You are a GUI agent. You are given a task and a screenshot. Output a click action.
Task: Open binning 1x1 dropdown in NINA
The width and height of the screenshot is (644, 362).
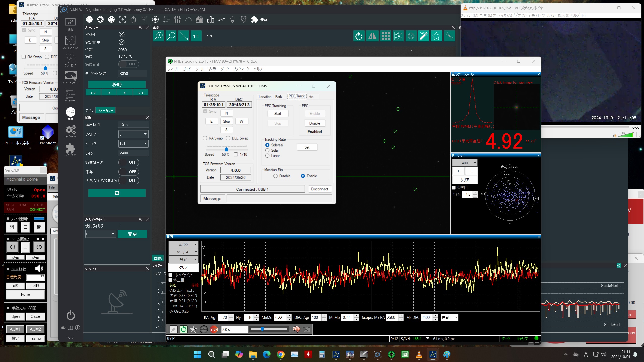pyautogui.click(x=134, y=144)
